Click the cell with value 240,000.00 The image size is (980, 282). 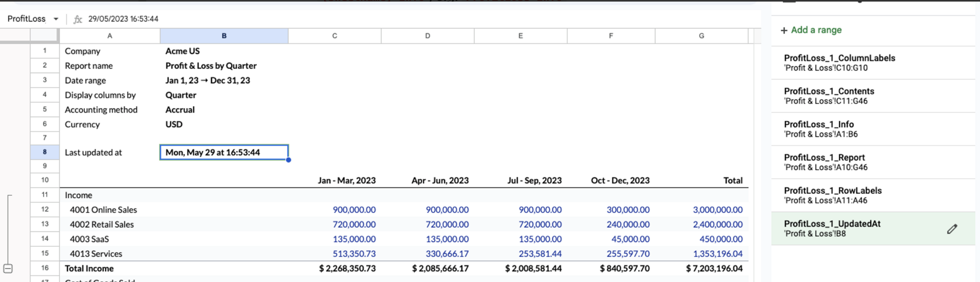pyautogui.click(x=611, y=224)
